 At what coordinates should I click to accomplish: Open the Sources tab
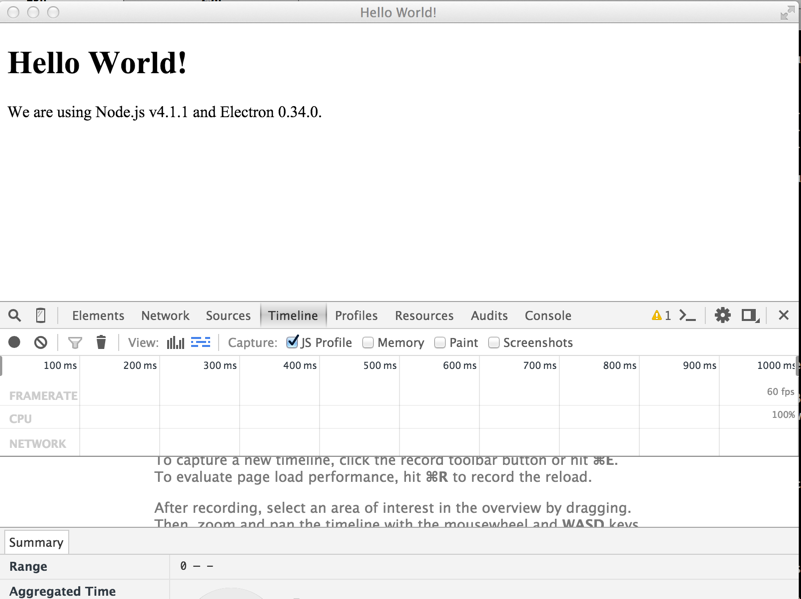point(228,316)
